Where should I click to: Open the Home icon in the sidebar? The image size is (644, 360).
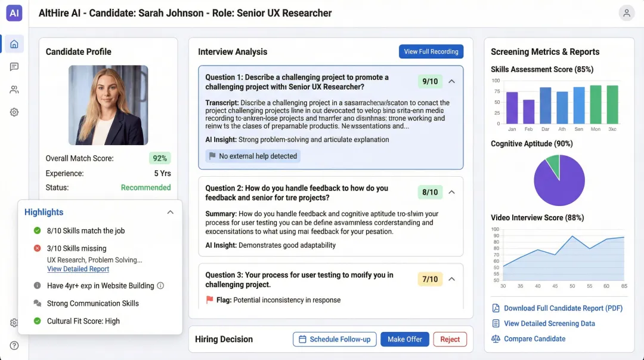tap(14, 44)
